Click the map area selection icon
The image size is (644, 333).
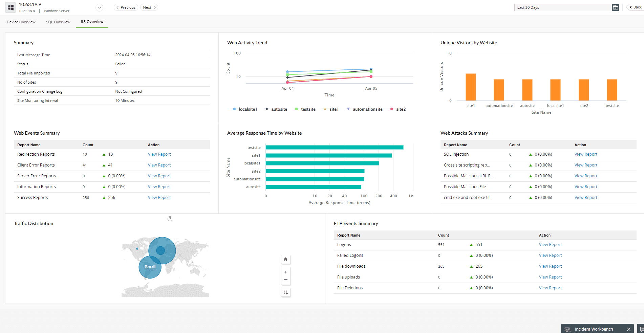285,292
